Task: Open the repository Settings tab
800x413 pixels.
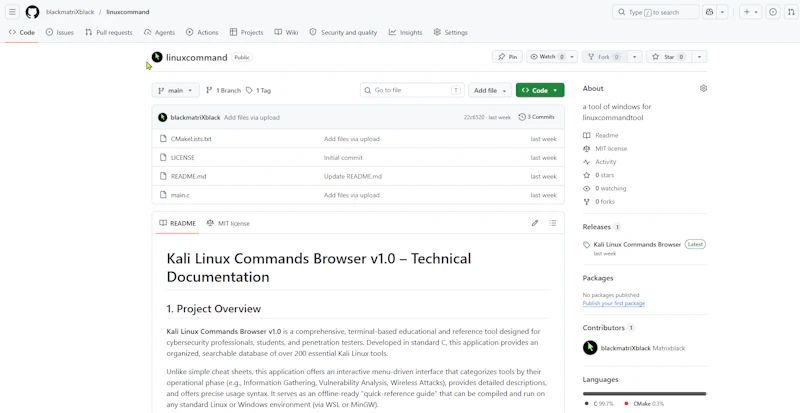Action: (x=451, y=32)
